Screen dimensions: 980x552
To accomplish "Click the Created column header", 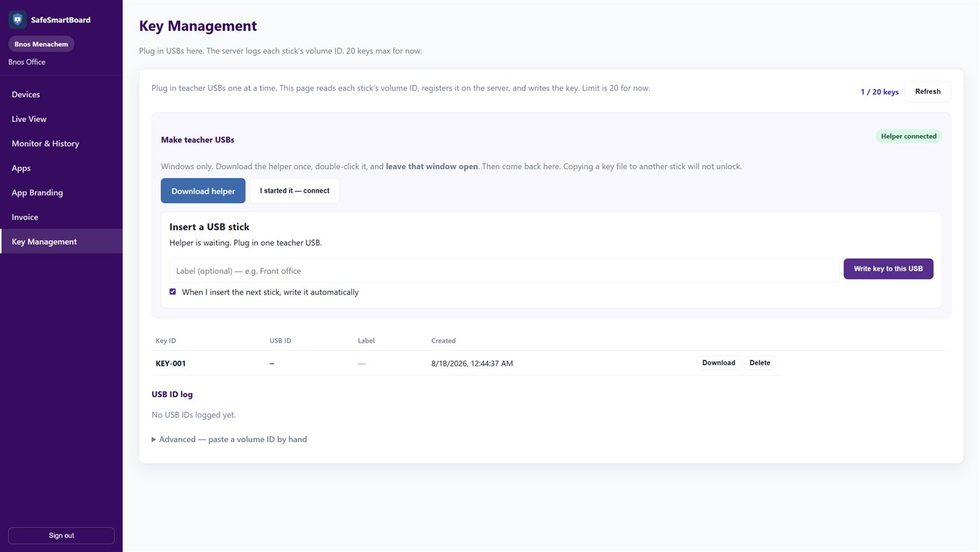I will point(443,340).
